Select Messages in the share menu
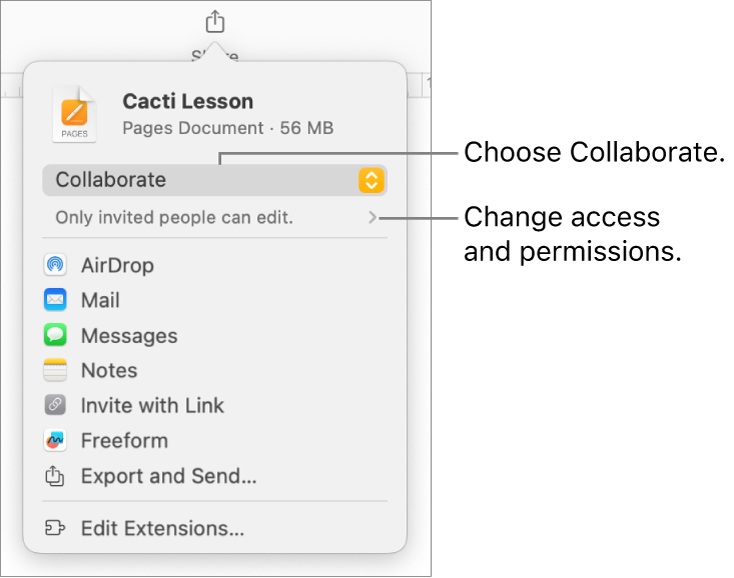734x578 pixels. 129,336
